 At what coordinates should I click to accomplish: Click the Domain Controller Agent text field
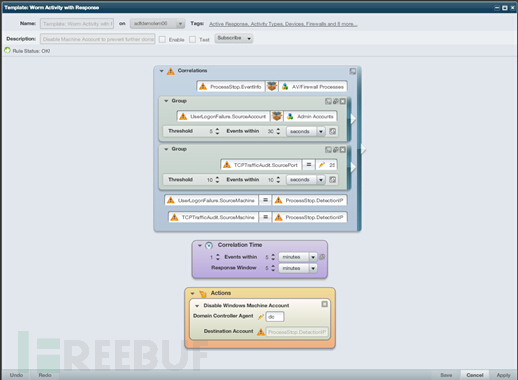pyautogui.click(x=275, y=317)
